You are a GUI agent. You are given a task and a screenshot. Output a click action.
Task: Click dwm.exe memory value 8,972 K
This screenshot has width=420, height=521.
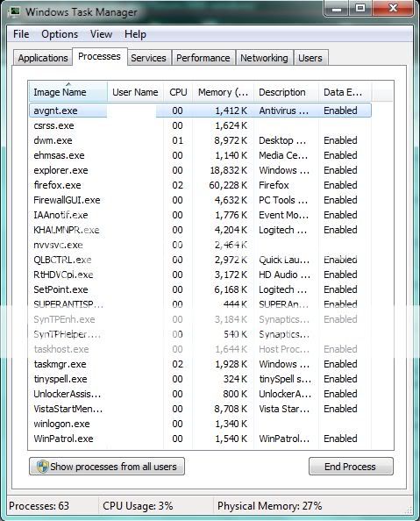[231, 140]
